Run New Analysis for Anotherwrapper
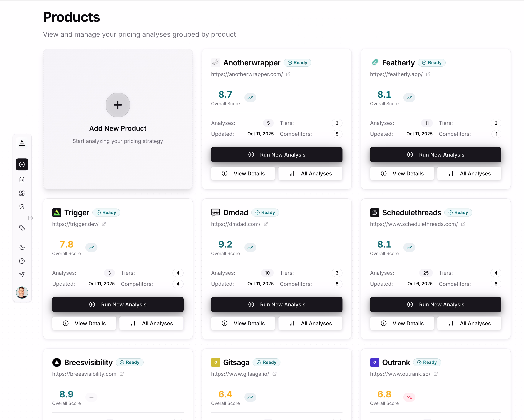 click(x=277, y=155)
